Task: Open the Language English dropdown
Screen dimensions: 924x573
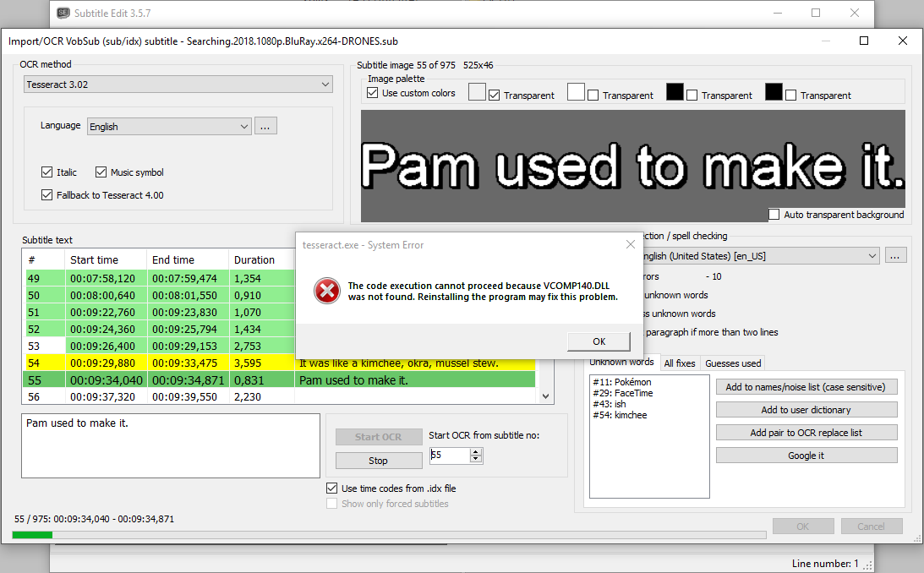Action: 169,127
